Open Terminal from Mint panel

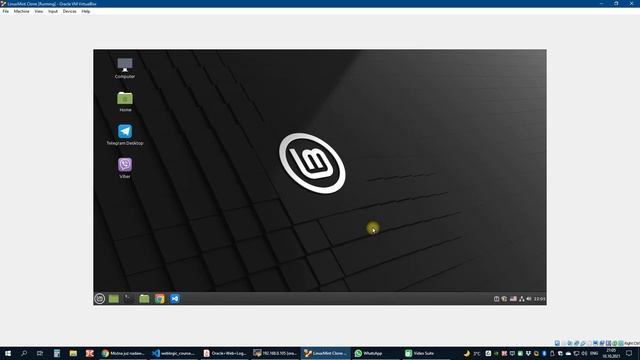[x=129, y=298]
